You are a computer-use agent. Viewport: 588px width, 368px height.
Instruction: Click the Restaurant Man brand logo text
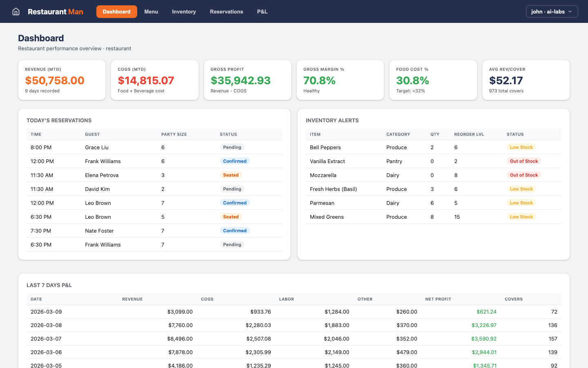[56, 11]
